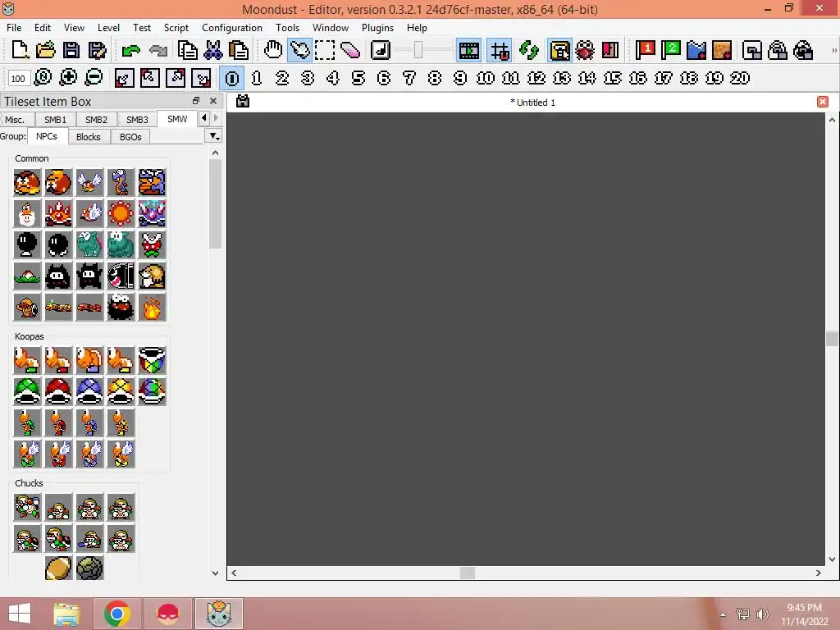The width and height of the screenshot is (840, 630).
Task: Toggle the pointing-hand selection tool
Action: tap(299, 50)
